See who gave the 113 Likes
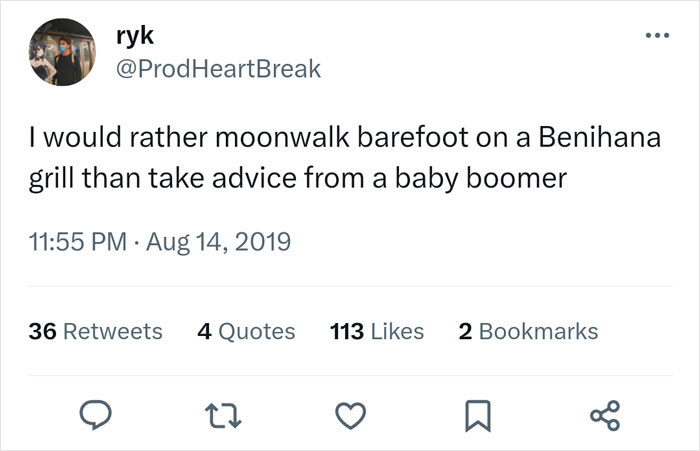The image size is (700, 451). click(376, 331)
